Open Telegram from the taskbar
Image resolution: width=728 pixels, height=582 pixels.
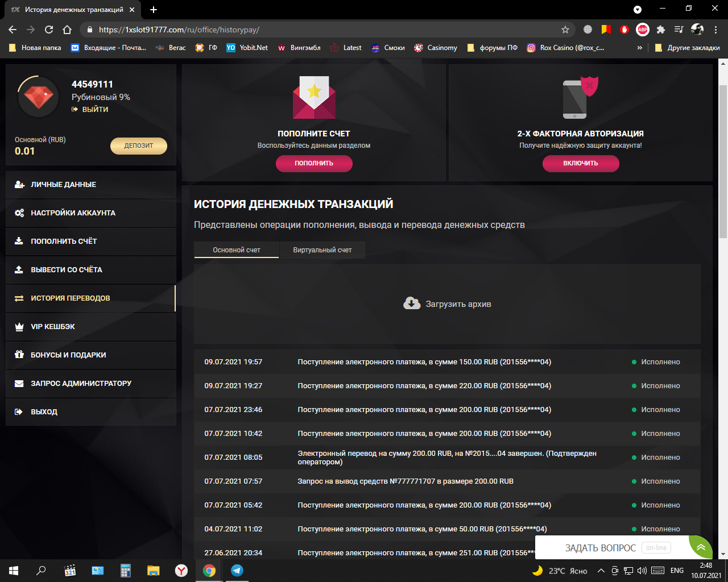(x=237, y=571)
